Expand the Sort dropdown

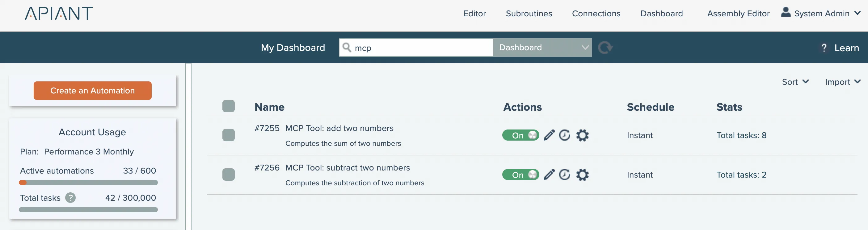point(795,82)
